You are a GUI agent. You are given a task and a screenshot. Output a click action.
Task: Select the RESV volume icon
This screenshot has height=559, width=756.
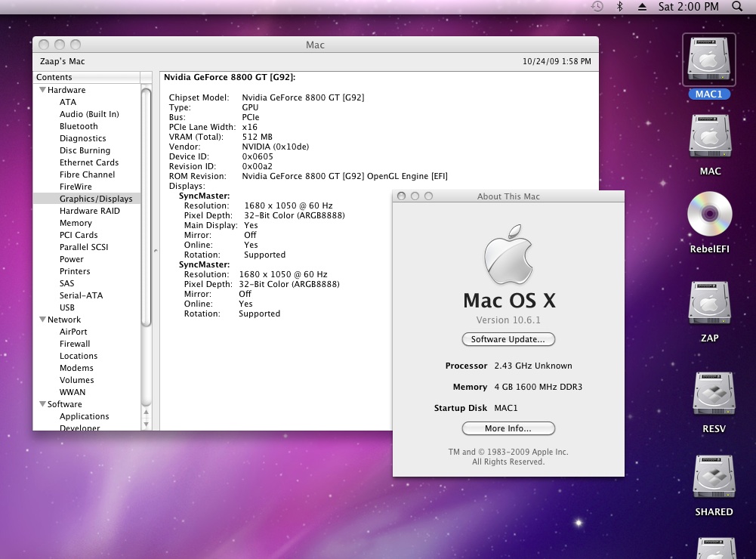[x=714, y=394]
